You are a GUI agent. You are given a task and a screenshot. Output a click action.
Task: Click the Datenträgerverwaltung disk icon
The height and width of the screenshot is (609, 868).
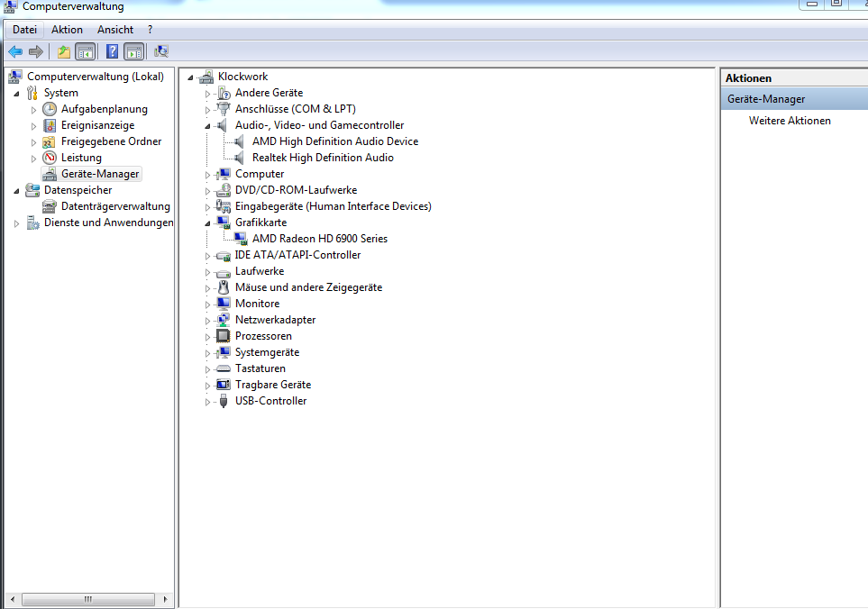click(x=50, y=206)
